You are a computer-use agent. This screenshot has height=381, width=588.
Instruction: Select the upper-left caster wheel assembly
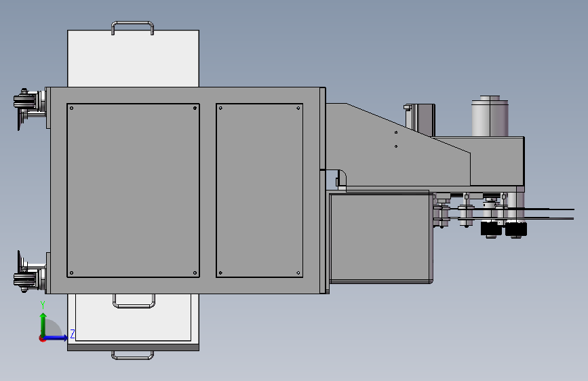click(29, 108)
